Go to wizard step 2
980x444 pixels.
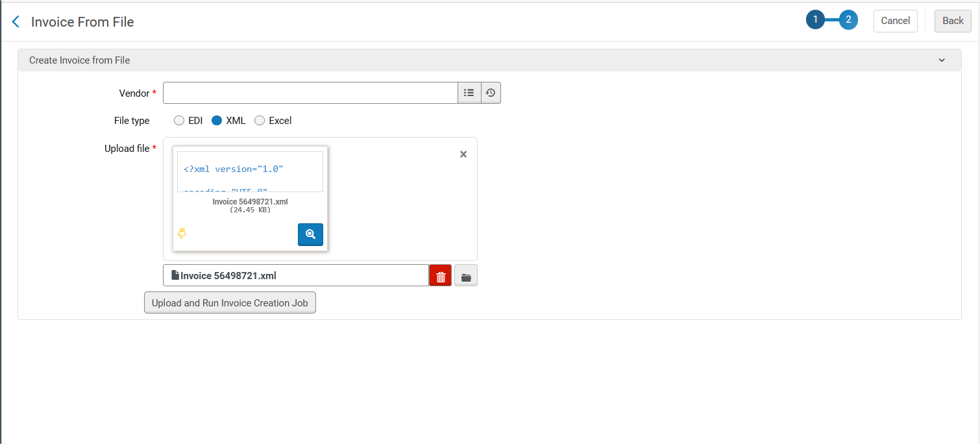tap(848, 20)
